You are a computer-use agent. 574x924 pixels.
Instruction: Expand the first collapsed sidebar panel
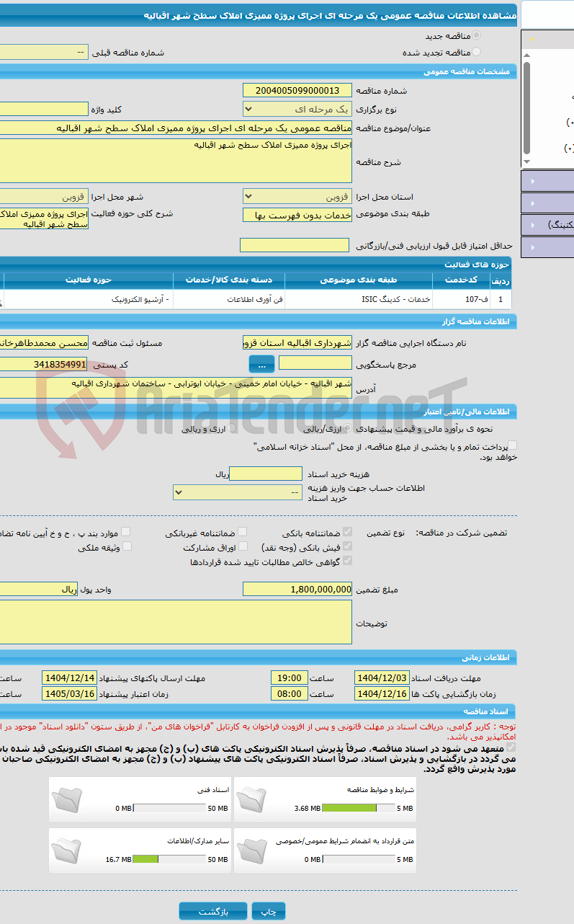(547, 181)
